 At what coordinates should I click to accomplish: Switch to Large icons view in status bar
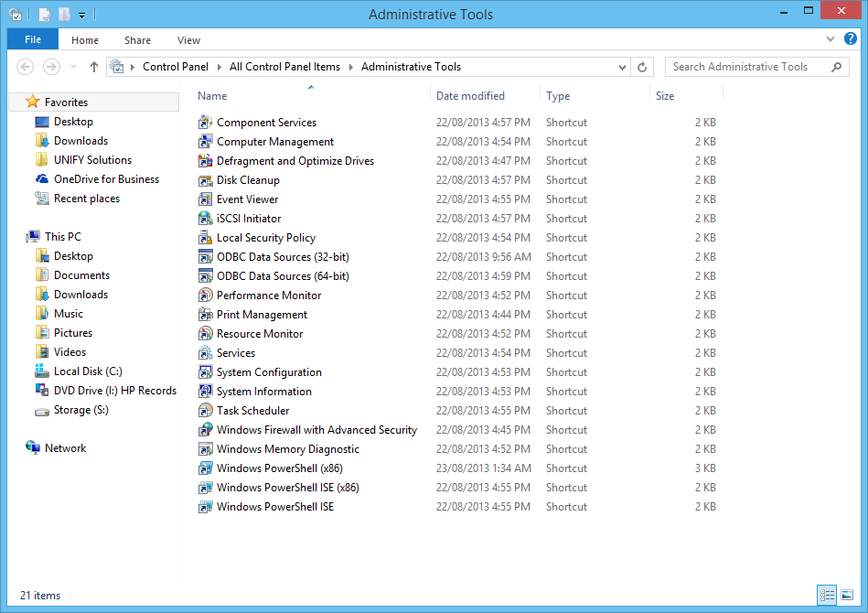pyautogui.click(x=847, y=596)
